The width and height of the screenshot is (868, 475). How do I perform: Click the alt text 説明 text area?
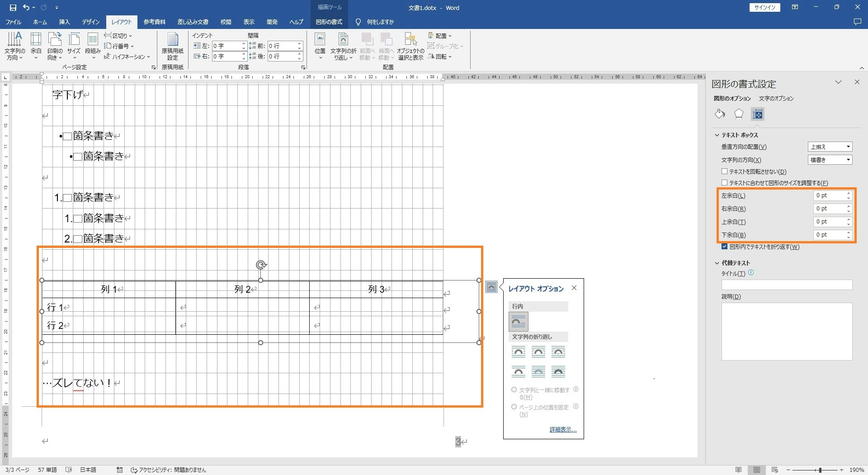787,332
